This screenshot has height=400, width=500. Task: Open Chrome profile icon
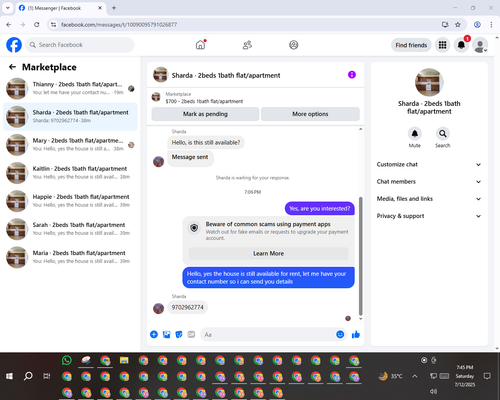pyautogui.click(x=477, y=24)
